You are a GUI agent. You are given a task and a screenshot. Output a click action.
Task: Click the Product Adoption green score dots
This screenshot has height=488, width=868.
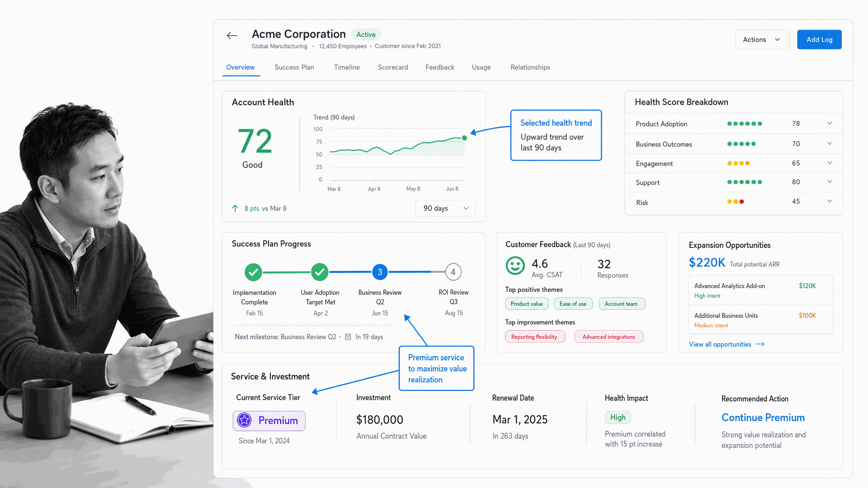(745, 124)
